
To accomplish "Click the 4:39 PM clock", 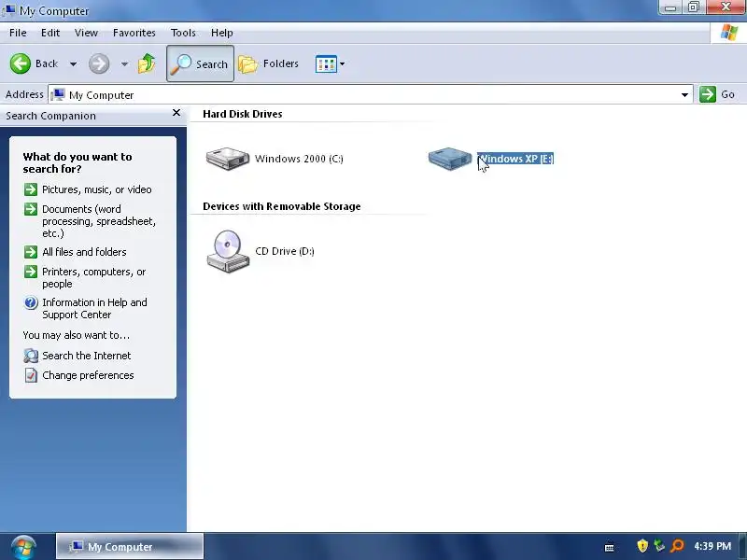I will pos(712,546).
